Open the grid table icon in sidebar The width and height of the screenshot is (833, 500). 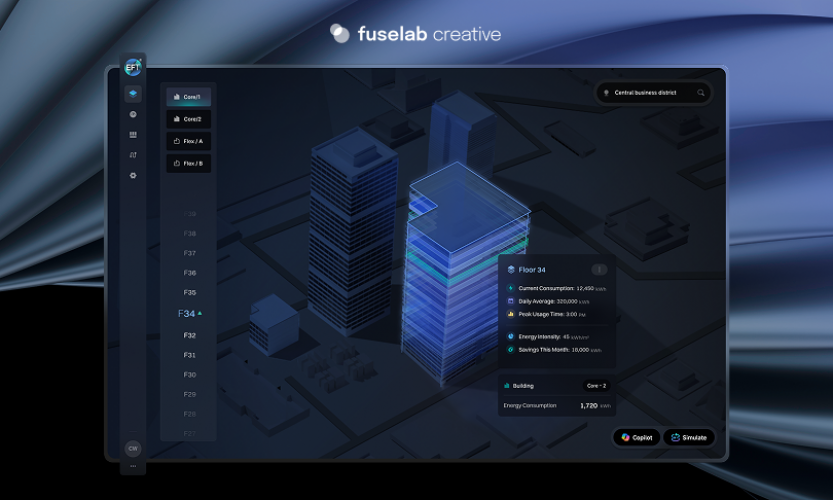[133, 134]
